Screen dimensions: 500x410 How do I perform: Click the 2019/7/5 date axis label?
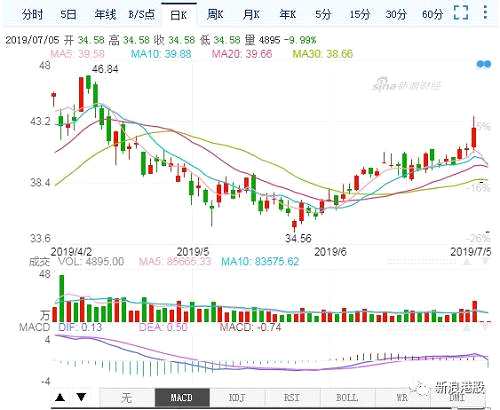(x=471, y=252)
